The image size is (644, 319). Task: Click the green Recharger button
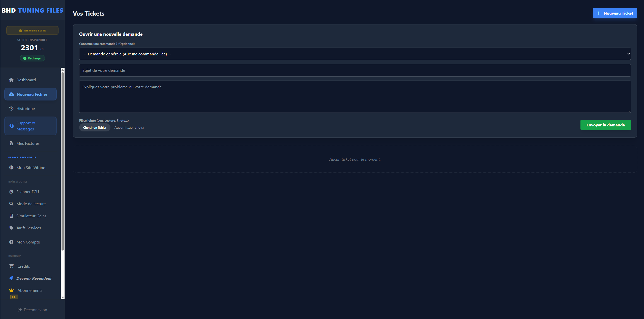(32, 58)
